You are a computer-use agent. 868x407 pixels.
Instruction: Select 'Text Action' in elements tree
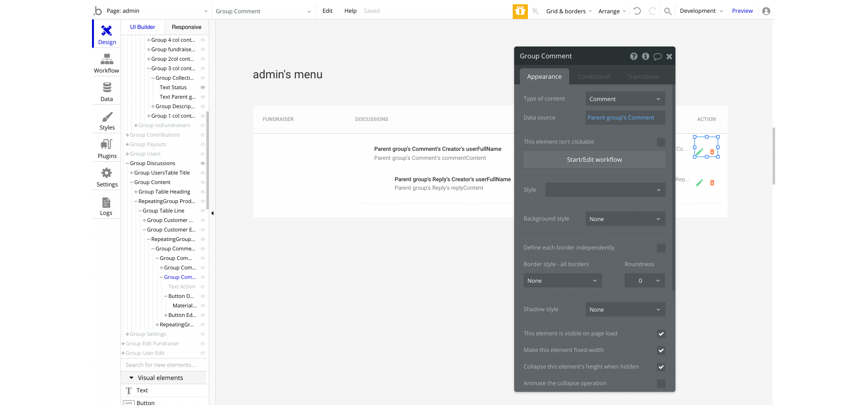pyautogui.click(x=182, y=287)
